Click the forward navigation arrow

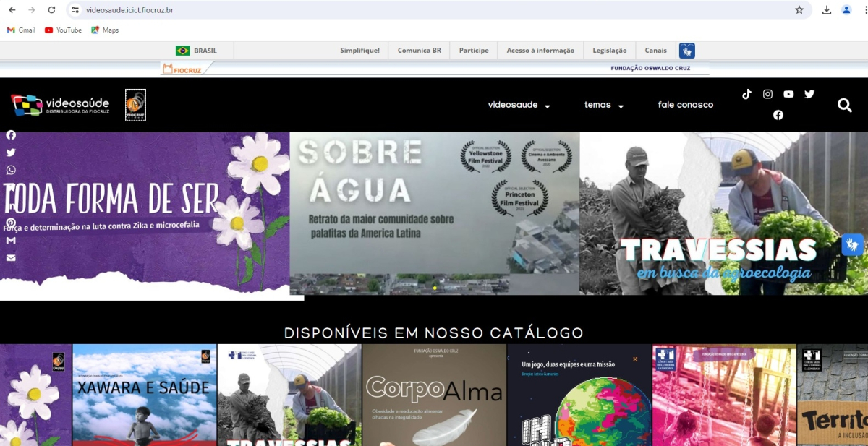[31, 10]
